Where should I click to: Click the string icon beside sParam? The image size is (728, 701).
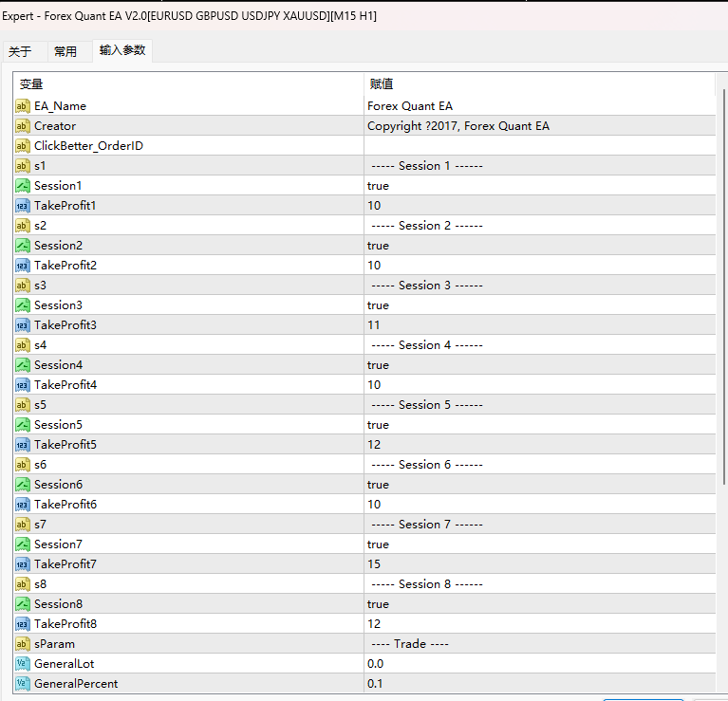point(22,644)
